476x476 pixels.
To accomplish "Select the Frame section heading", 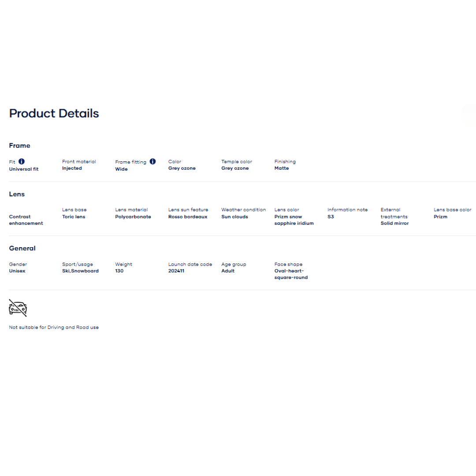I will tap(19, 145).
